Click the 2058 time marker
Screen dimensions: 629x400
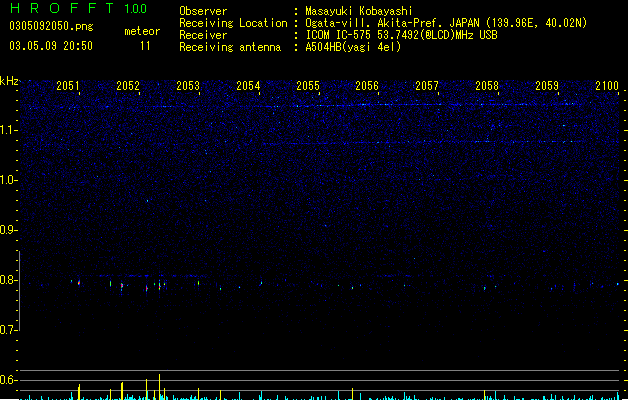[487, 85]
